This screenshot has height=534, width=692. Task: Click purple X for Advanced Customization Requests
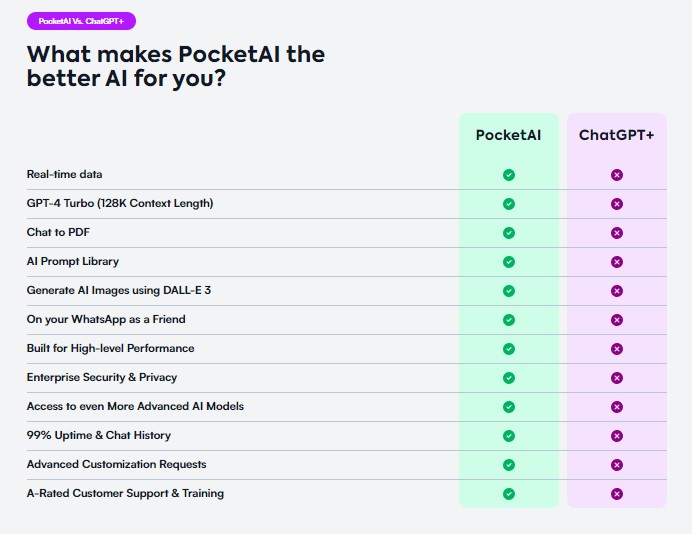(617, 465)
